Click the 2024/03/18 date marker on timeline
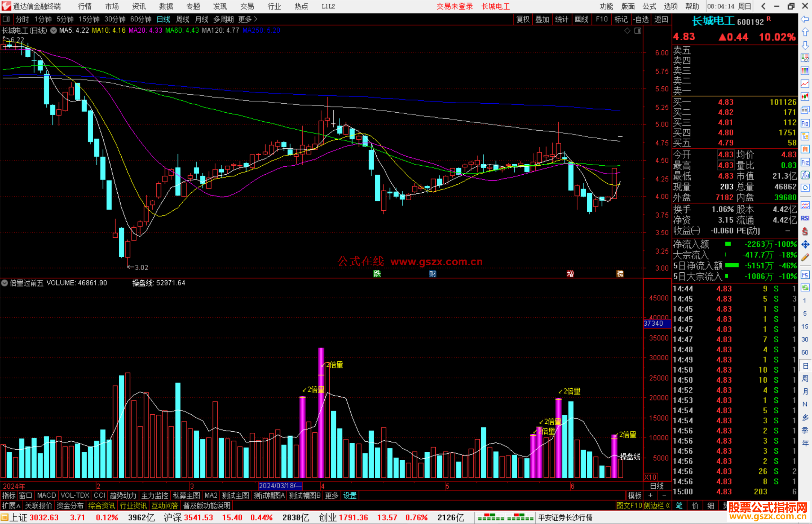The image size is (812, 524). coord(280,486)
